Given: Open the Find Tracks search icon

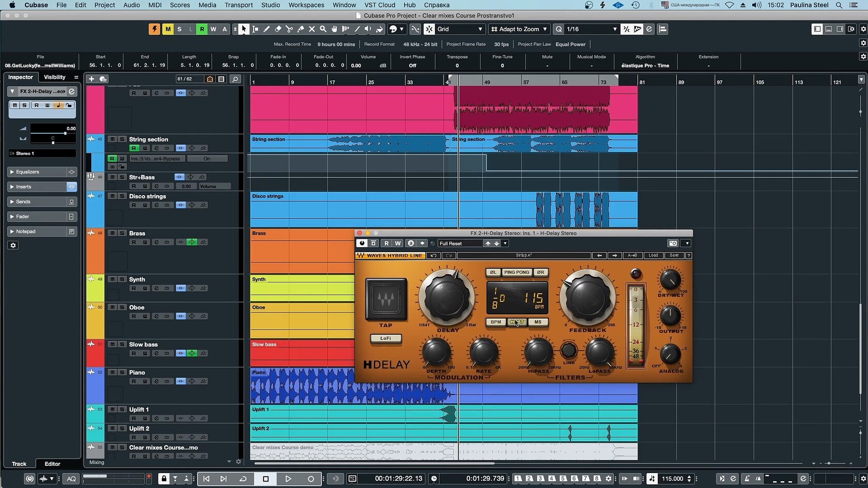Looking at the screenshot, I should [235, 79].
